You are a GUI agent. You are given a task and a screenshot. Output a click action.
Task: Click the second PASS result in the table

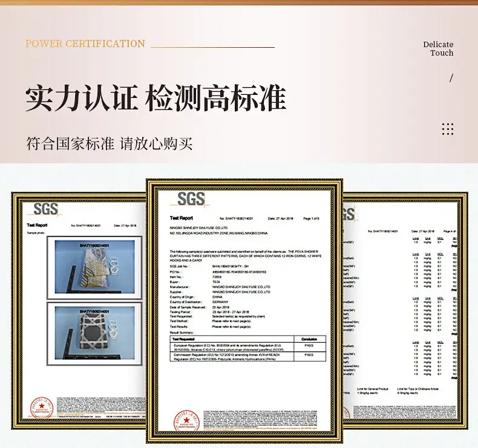pos(309,355)
